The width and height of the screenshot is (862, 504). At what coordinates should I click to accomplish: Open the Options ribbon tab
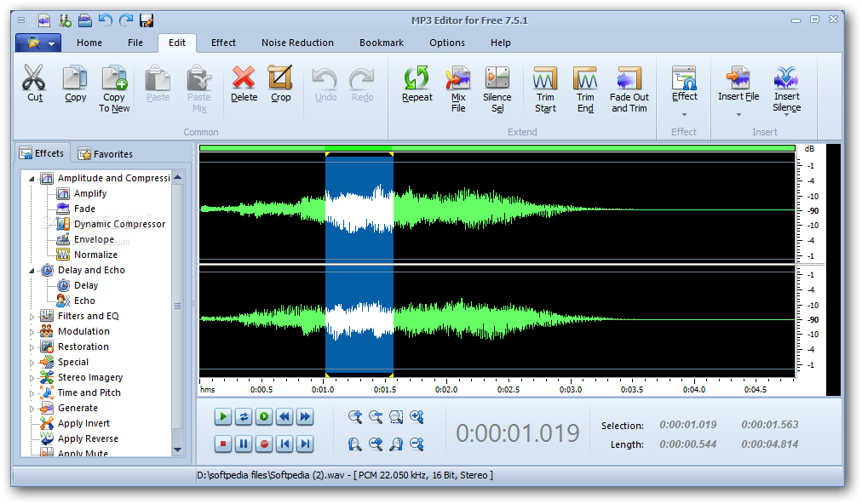(447, 43)
